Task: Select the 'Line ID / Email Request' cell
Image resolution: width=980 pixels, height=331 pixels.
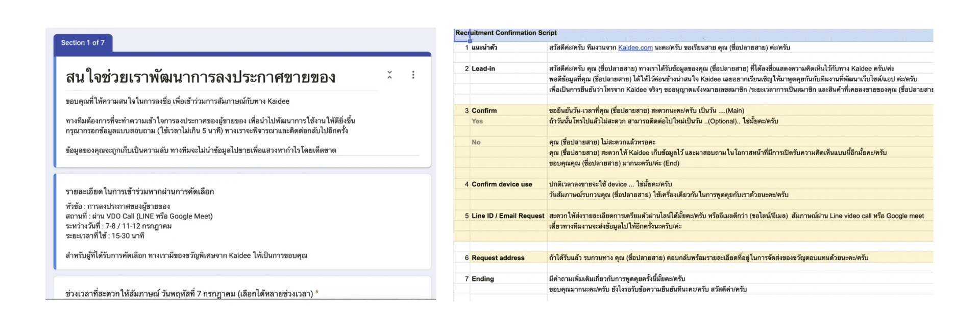Action: click(508, 216)
